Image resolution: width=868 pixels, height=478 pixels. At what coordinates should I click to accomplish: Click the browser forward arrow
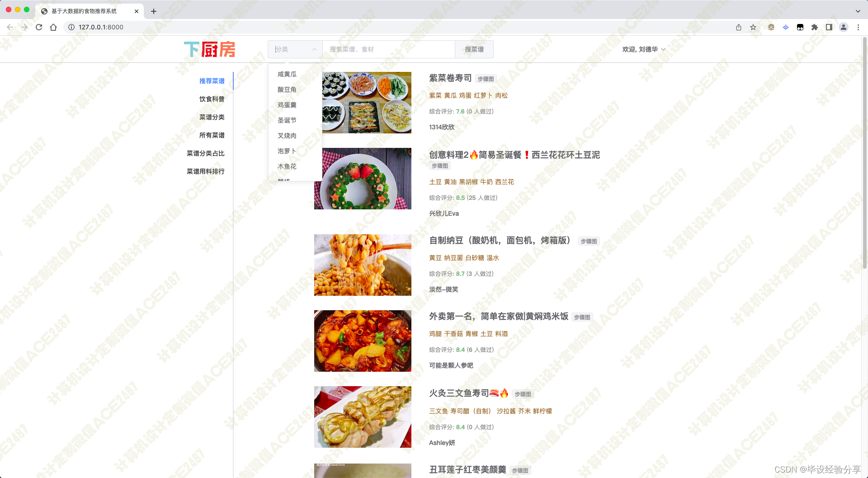click(24, 27)
